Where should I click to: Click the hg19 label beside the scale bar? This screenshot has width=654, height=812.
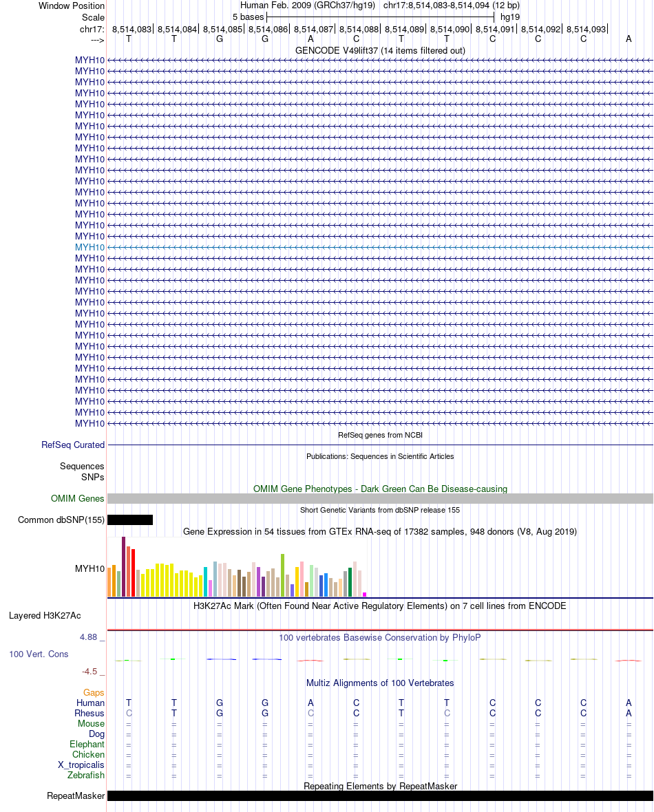[x=510, y=17]
